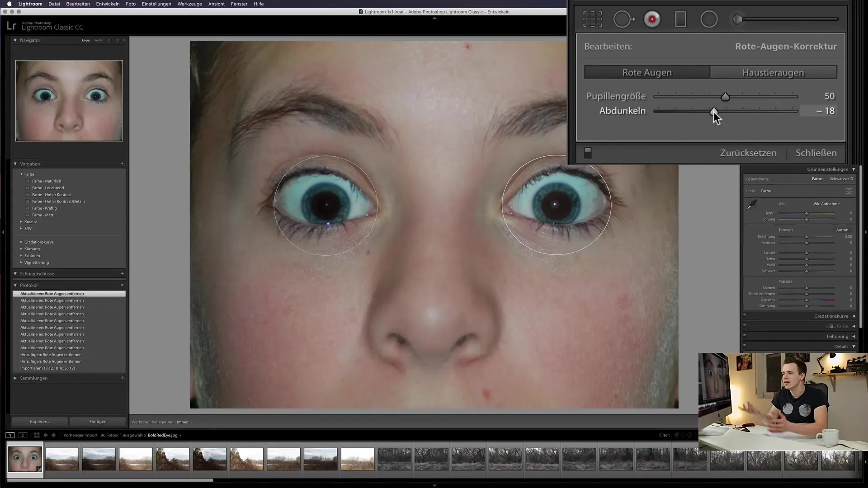
Task: Go forward with the filmstrip right arrow
Action: coord(53,435)
